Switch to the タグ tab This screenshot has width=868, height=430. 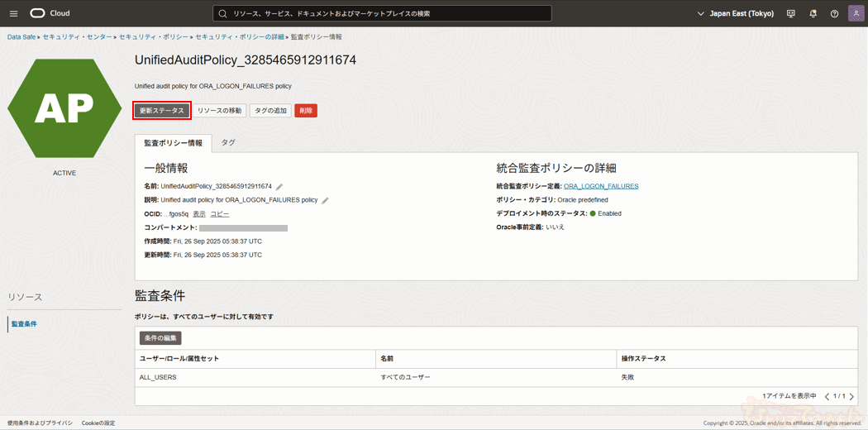[228, 143]
